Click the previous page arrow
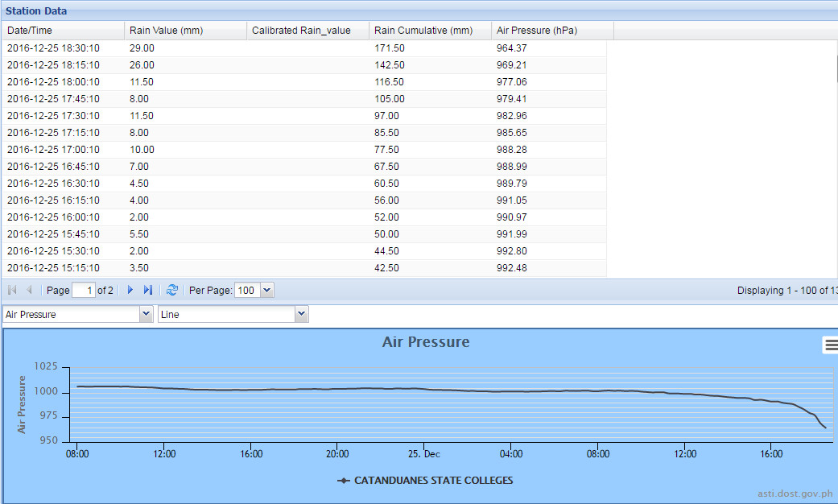838x504 pixels. point(30,291)
